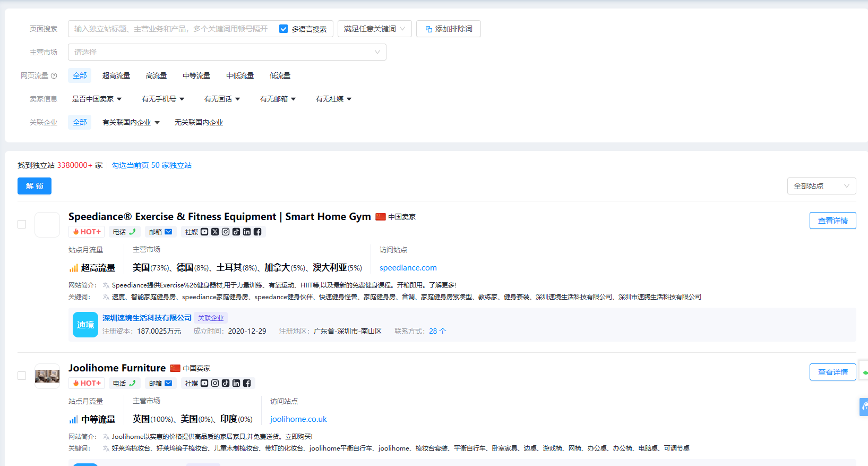Expand the 有无手机号 filter
The height and width of the screenshot is (466, 868).
coord(163,99)
